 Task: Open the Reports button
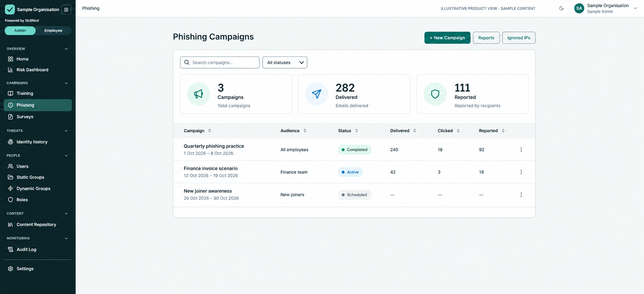486,38
